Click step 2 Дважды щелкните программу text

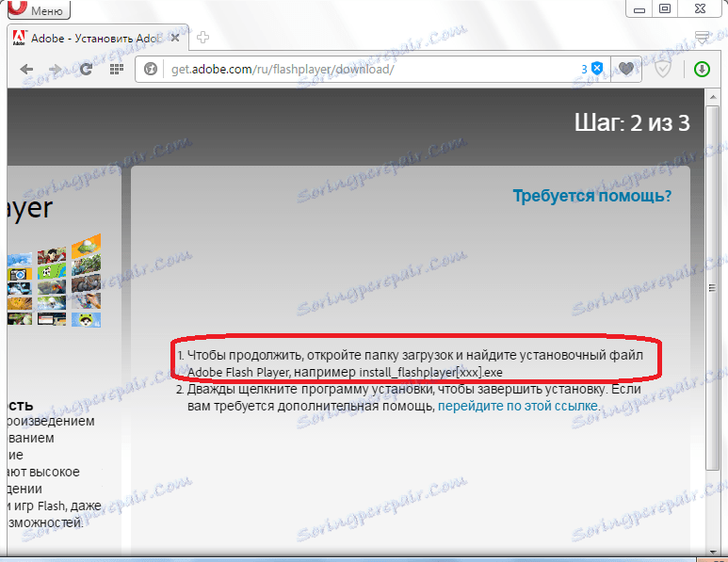414,397
